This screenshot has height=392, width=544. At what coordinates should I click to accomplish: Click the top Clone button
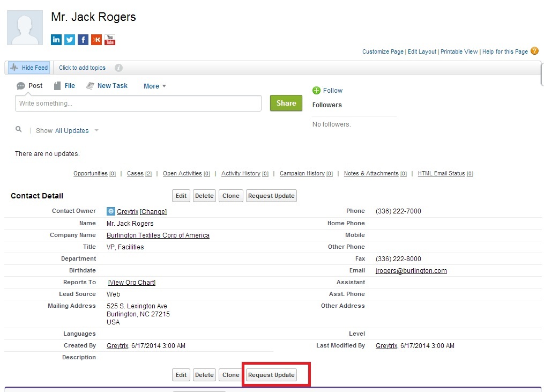pos(230,196)
